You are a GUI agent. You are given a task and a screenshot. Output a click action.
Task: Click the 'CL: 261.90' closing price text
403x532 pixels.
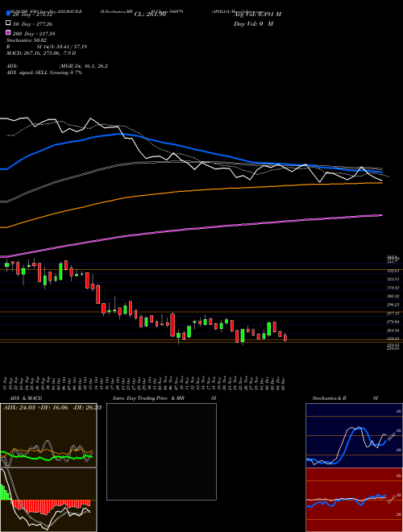150,15
